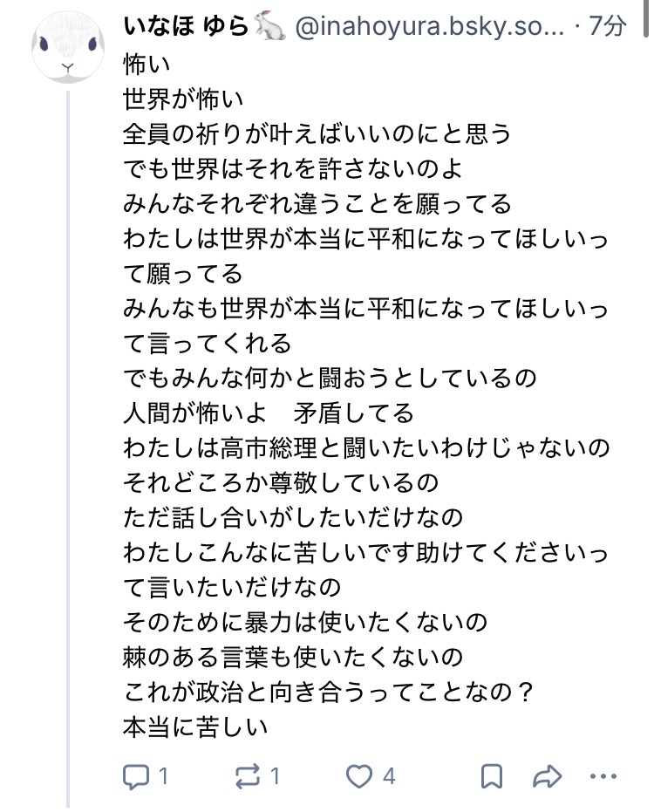Viewport: 654px width, 812px height.
Task: Click the final line 本当に苦しい
Action: point(194,725)
